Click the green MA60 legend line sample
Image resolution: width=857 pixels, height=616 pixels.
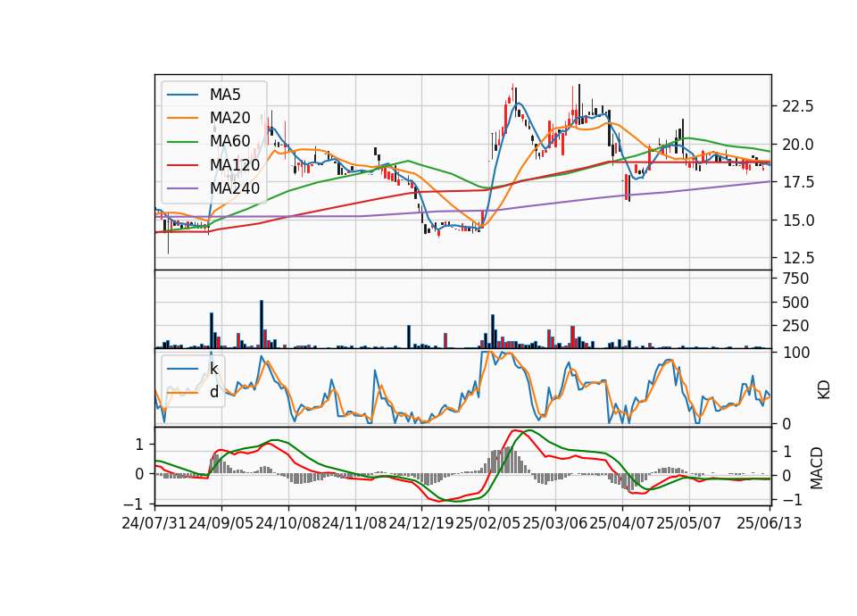click(182, 142)
